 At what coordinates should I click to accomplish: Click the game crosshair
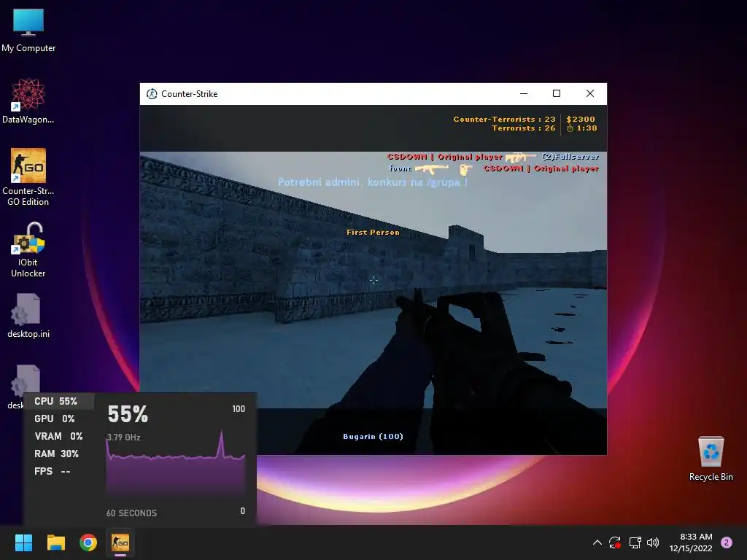click(x=374, y=280)
